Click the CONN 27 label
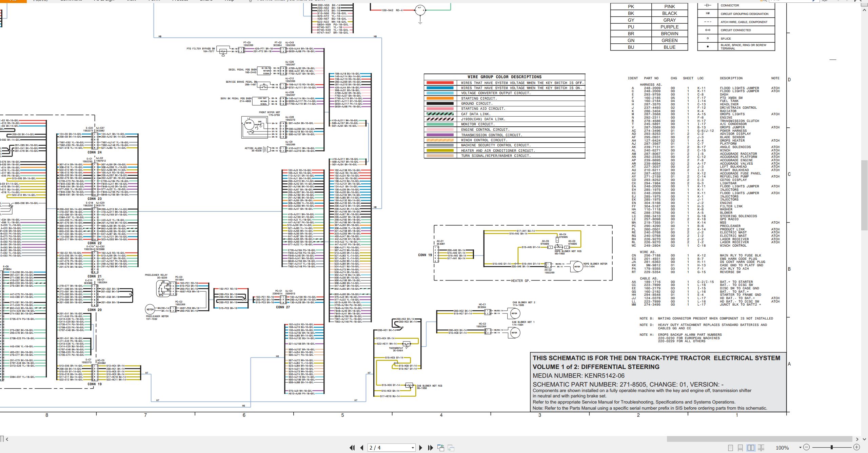The width and height of the screenshot is (868, 453). pos(283,307)
